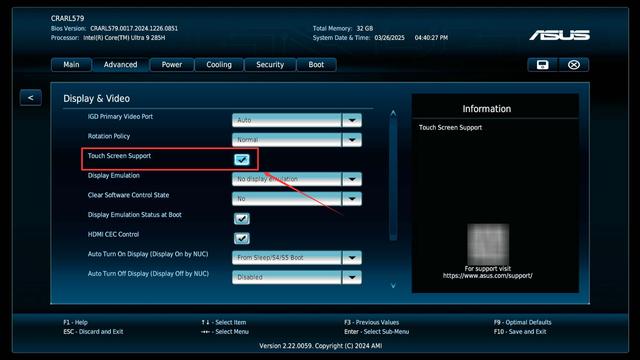Click the scroll up arrow in settings list
The width and height of the screenshot is (640, 360).
tap(393, 113)
